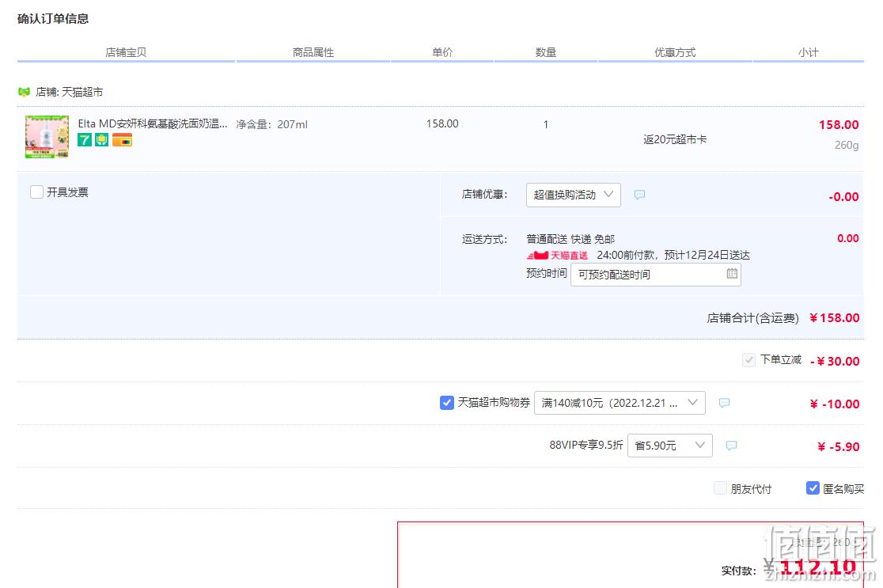
Task: Open the Elta MD cleanser product thumbnail
Action: coord(47,137)
